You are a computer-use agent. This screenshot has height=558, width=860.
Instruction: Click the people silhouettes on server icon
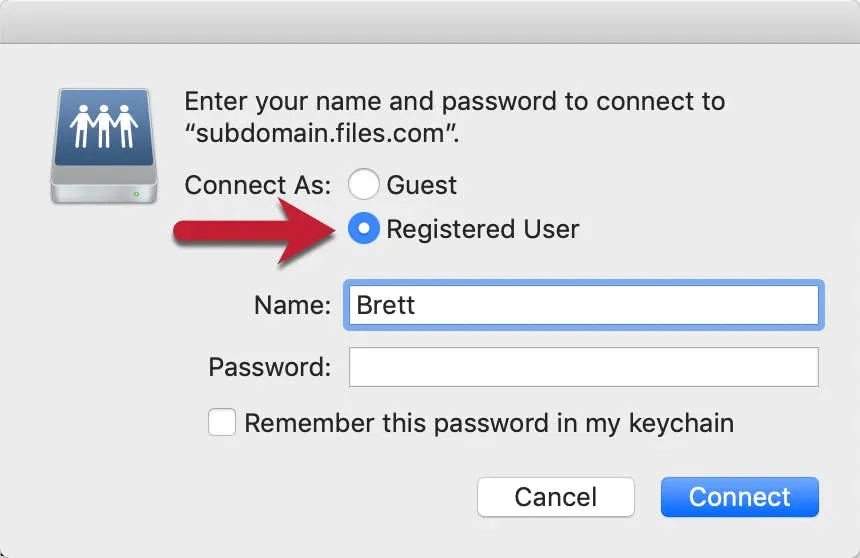tap(104, 126)
